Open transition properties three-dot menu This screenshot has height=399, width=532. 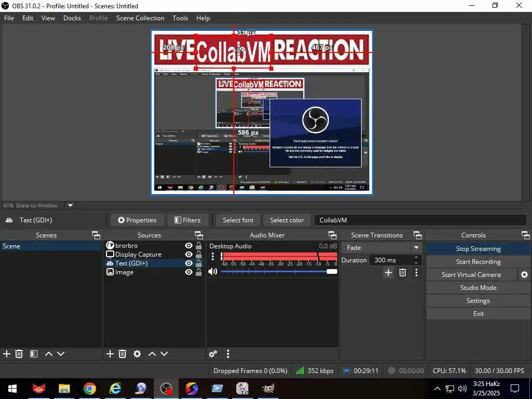416,272
